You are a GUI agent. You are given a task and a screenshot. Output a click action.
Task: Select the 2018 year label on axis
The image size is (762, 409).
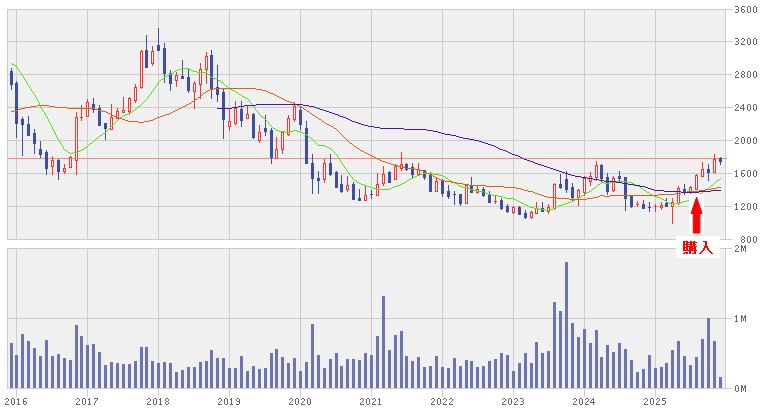[158, 400]
